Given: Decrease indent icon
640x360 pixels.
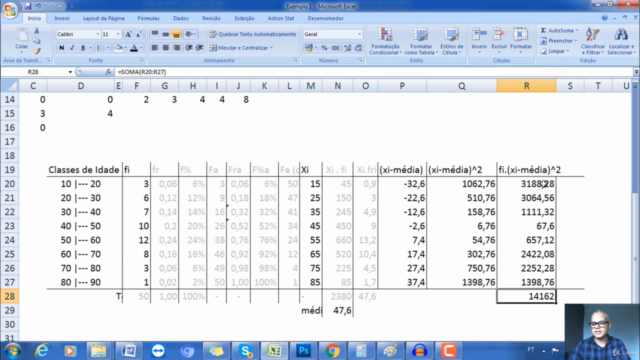Looking at the screenshot, I should point(189,48).
